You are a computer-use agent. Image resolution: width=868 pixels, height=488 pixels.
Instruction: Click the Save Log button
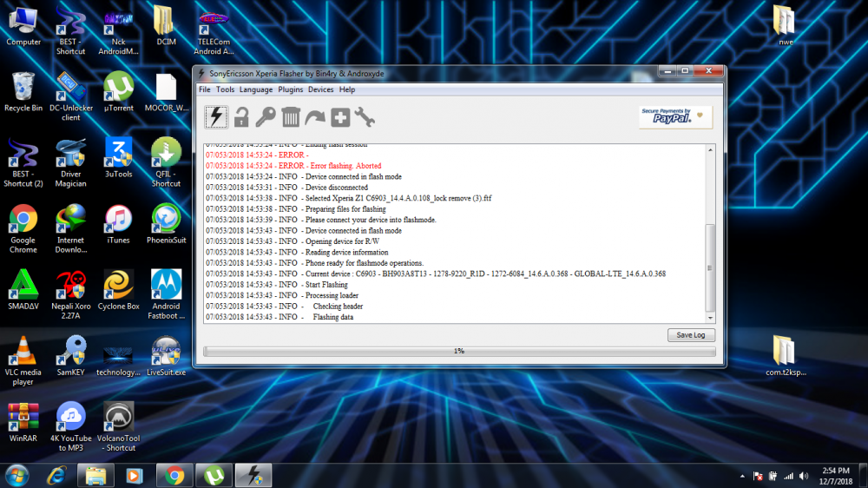(691, 335)
